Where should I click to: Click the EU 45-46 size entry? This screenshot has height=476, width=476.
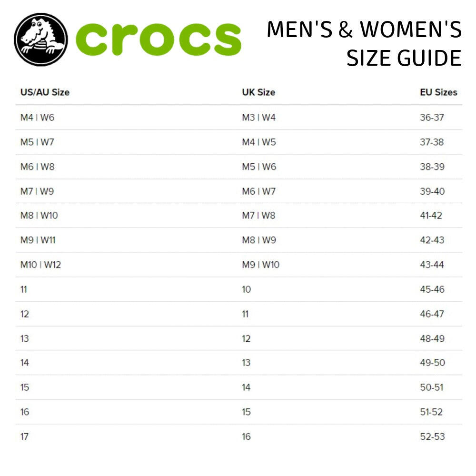point(432,289)
